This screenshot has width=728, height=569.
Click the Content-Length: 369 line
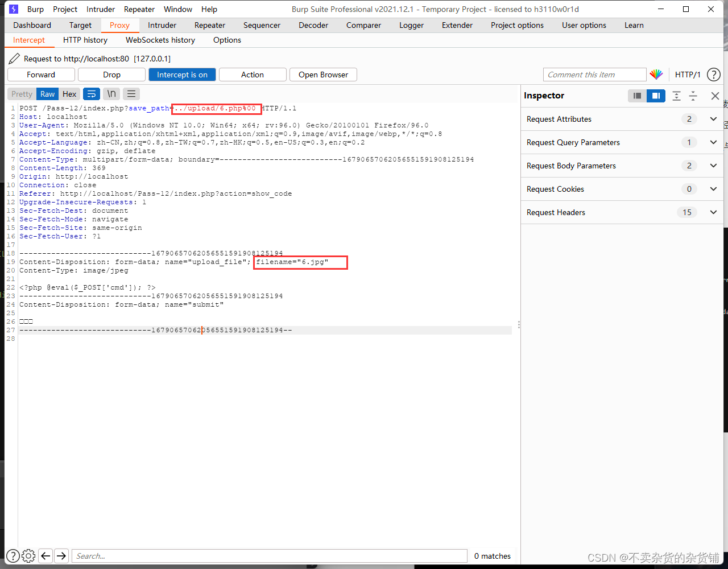[x=63, y=168]
